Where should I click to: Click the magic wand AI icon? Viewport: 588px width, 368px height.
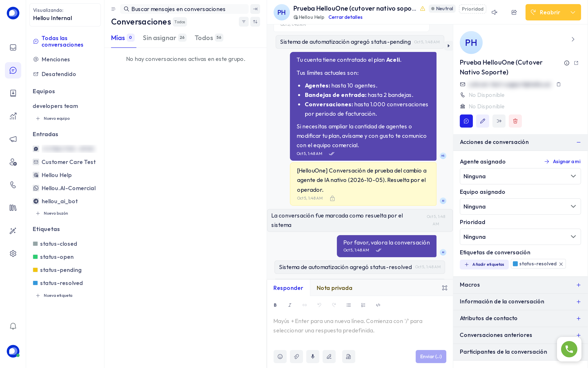[13, 230]
